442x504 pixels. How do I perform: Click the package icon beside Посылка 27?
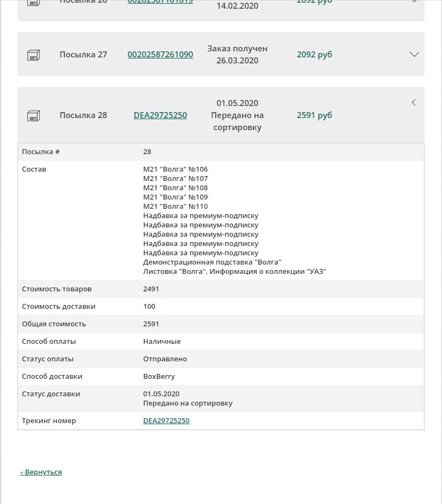click(x=33, y=55)
